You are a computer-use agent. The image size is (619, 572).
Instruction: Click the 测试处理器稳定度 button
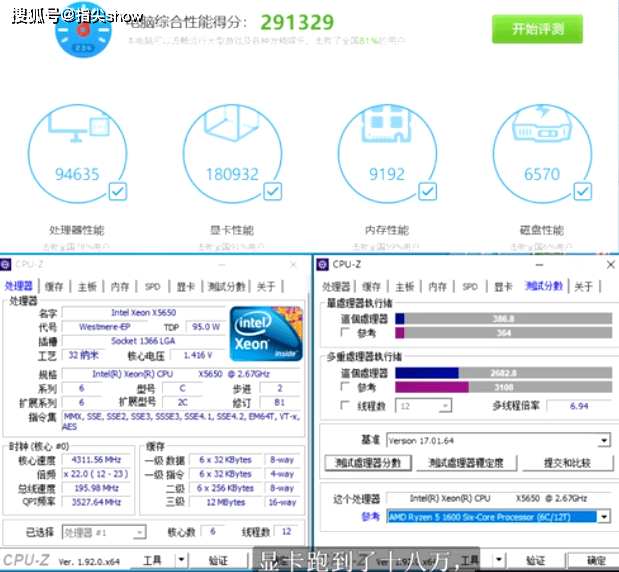[x=466, y=463]
